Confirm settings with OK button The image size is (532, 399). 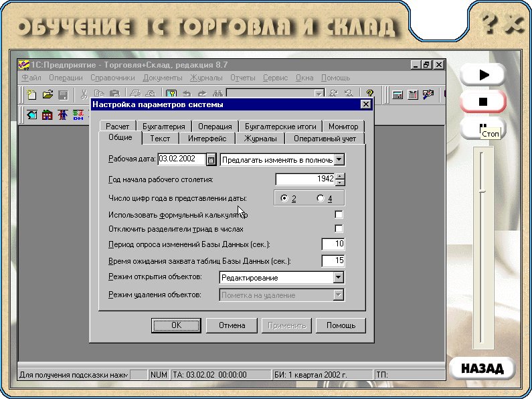pos(176,325)
